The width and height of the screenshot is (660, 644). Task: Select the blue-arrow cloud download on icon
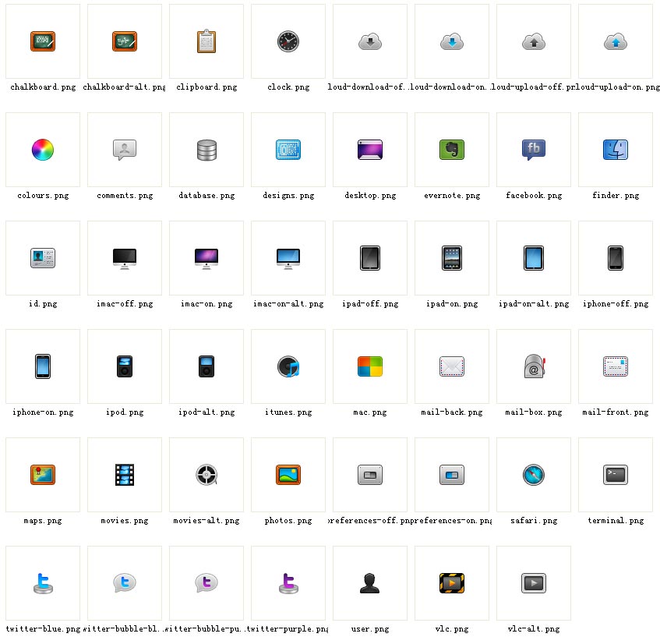pyautogui.click(x=452, y=41)
